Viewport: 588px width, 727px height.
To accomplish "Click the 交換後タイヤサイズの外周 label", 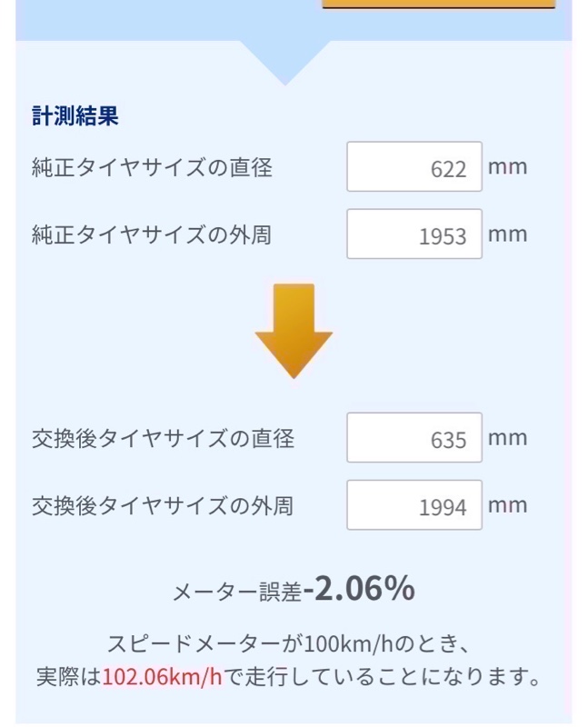I will coord(164,505).
